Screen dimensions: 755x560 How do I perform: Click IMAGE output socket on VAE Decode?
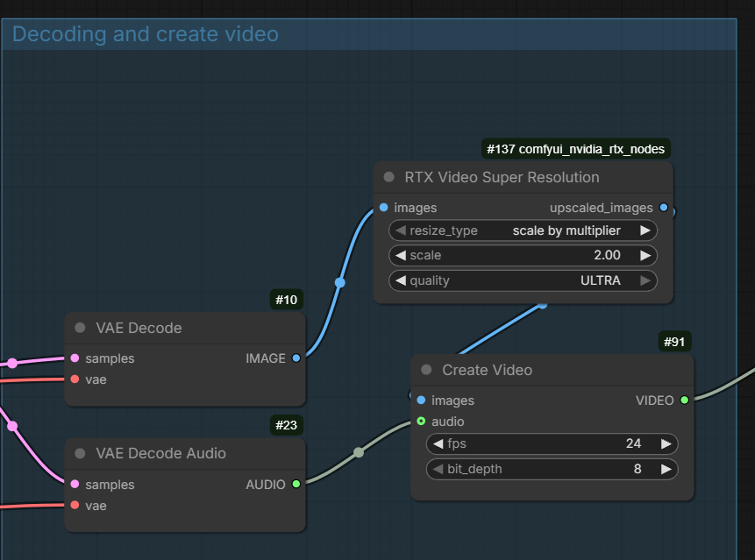[x=296, y=358]
